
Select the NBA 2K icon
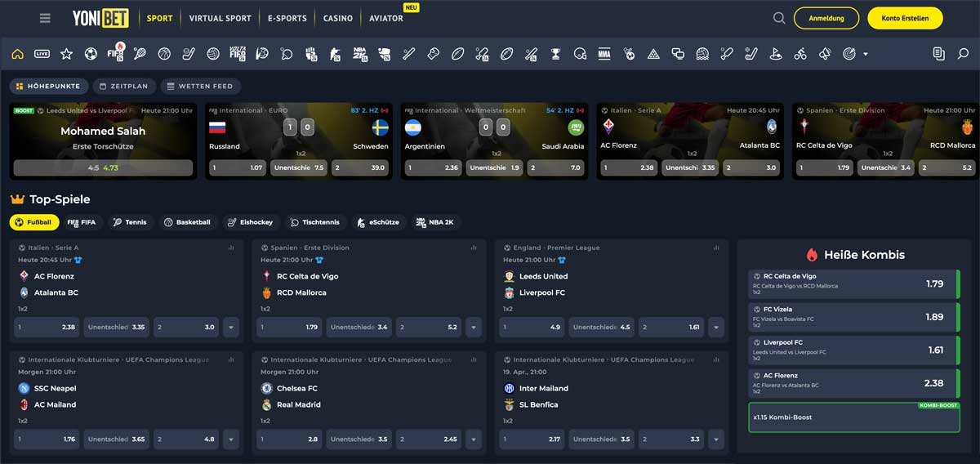(360, 54)
